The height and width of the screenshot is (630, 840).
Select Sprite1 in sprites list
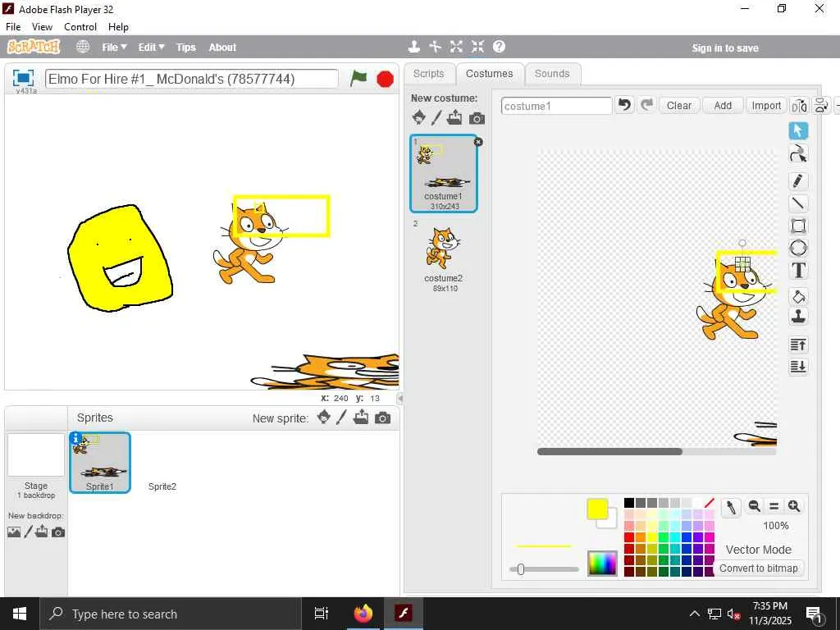click(100, 463)
